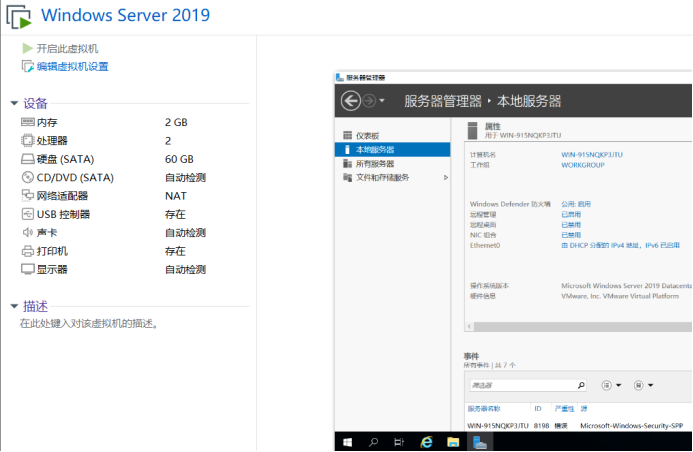Open the navigation history dropdown arrow
Viewport: 693px width, 452px height.
click(382, 101)
